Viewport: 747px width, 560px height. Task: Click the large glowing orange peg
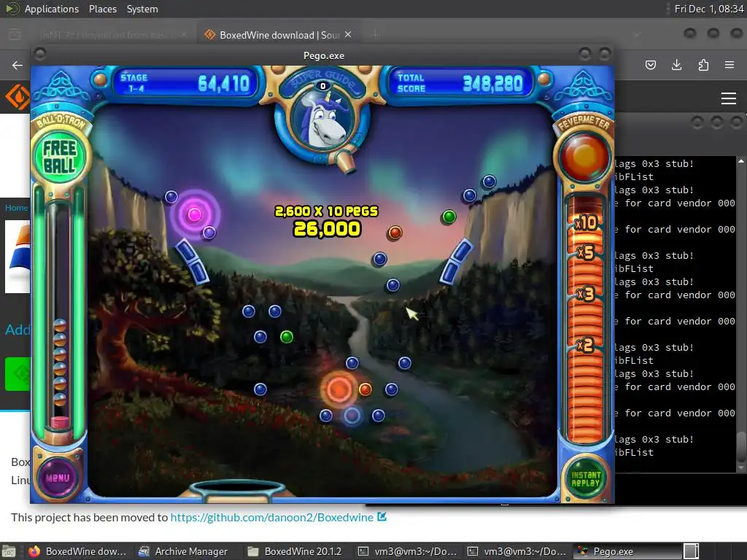[338, 389]
